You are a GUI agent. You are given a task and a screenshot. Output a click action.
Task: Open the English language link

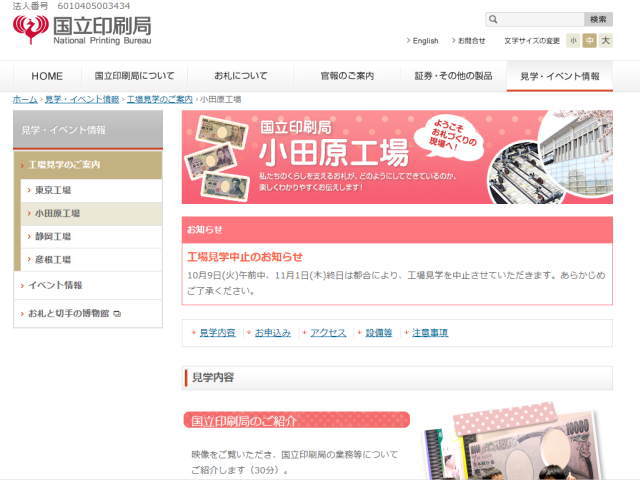[425, 41]
